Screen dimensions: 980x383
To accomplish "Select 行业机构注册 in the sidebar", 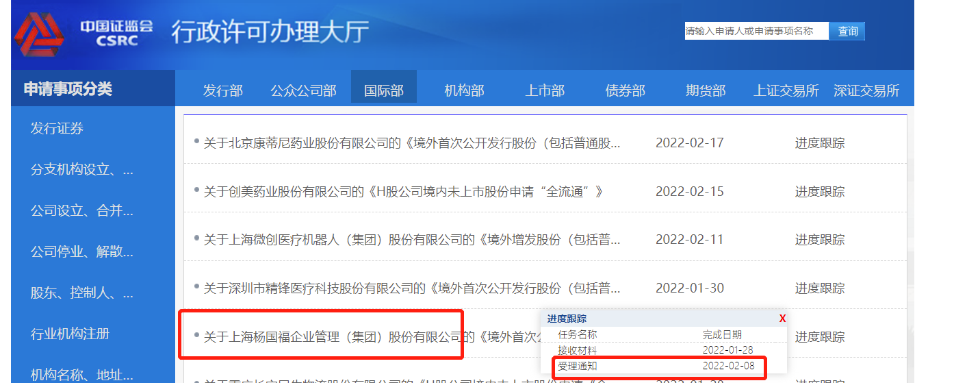I will coord(70,334).
